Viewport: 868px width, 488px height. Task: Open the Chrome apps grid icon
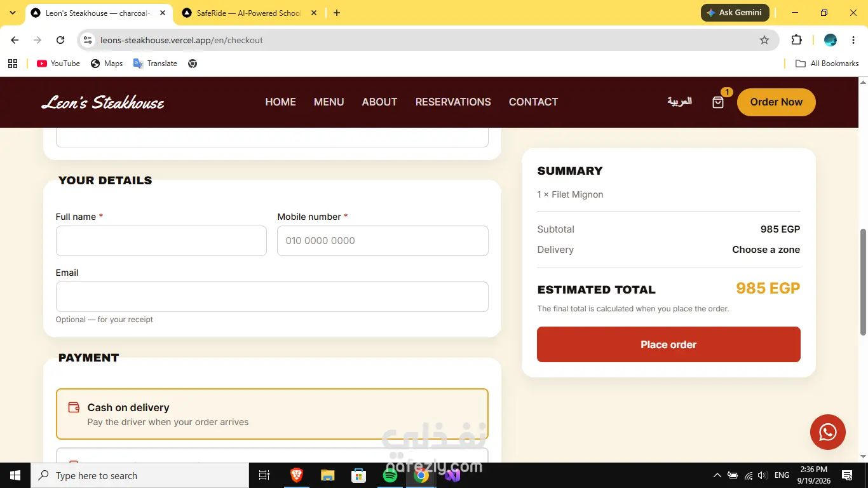tap(12, 64)
